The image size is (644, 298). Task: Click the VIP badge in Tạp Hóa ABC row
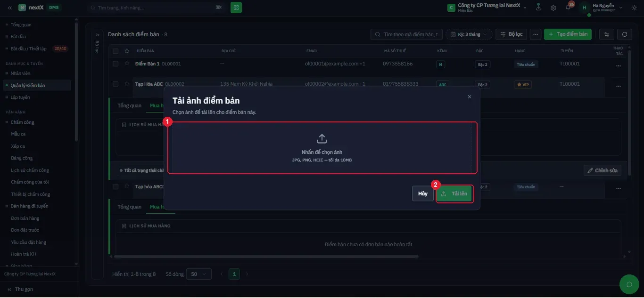point(523,85)
